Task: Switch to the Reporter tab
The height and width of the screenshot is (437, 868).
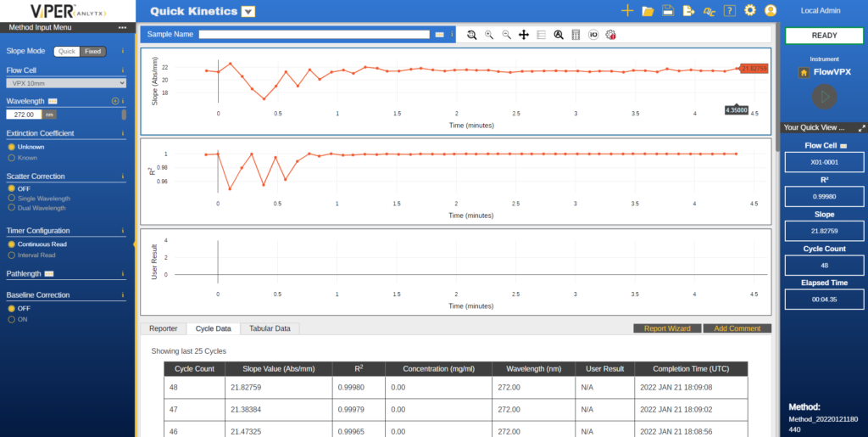Action: (163, 328)
